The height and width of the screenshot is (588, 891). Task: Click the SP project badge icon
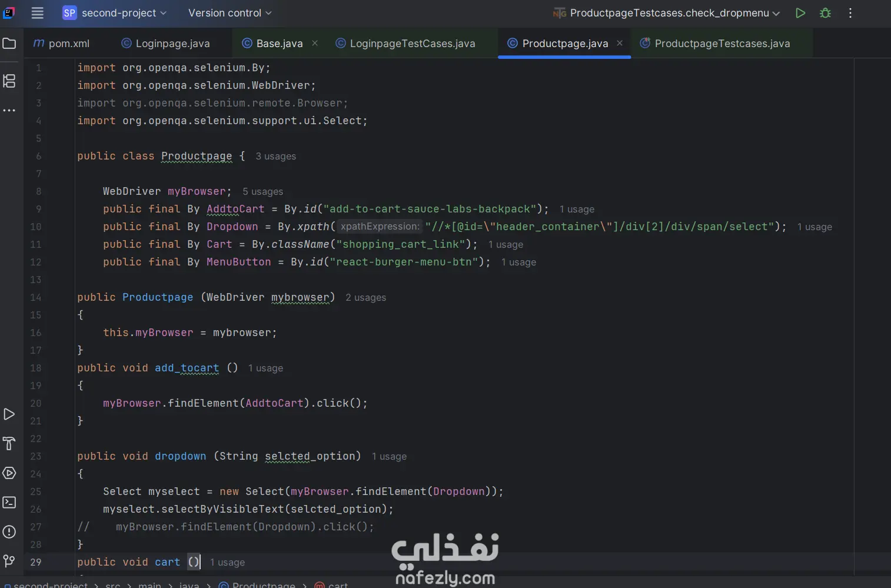pos(69,13)
